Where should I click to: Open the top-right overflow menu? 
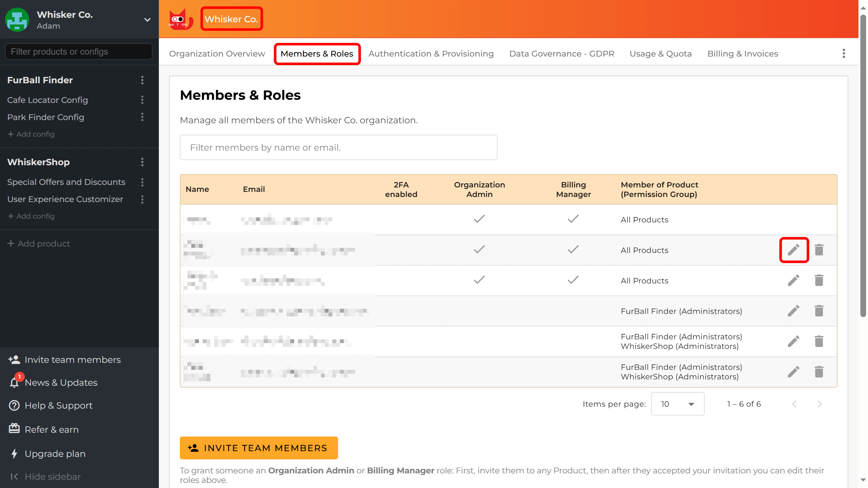tap(844, 53)
